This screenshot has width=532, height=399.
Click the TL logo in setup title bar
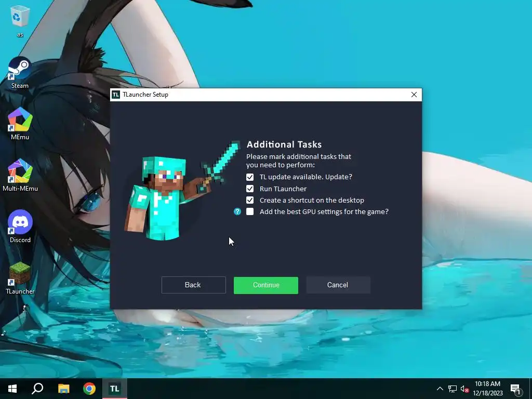pyautogui.click(x=116, y=95)
